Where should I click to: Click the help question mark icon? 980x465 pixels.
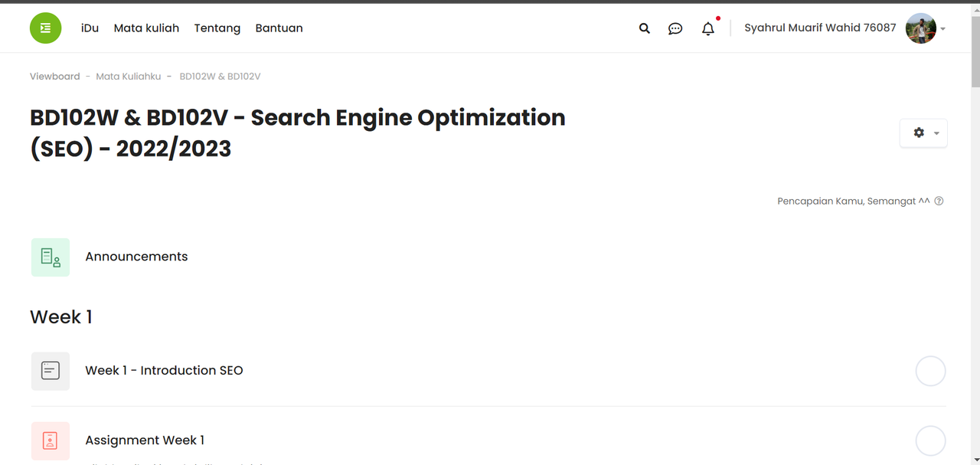[x=939, y=201]
